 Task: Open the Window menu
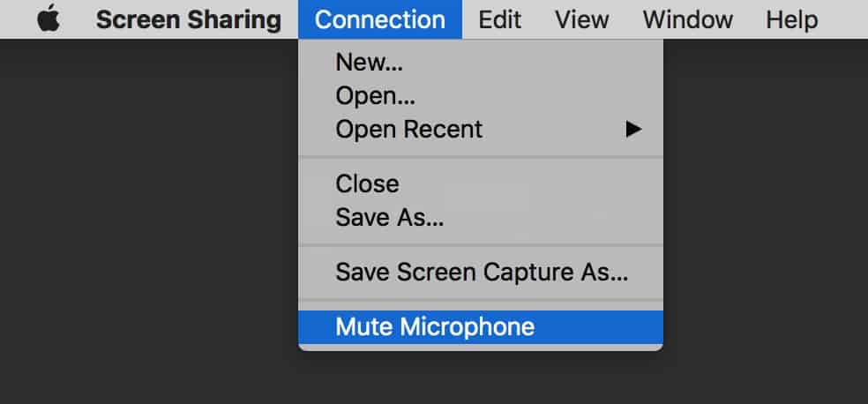pyautogui.click(x=686, y=19)
